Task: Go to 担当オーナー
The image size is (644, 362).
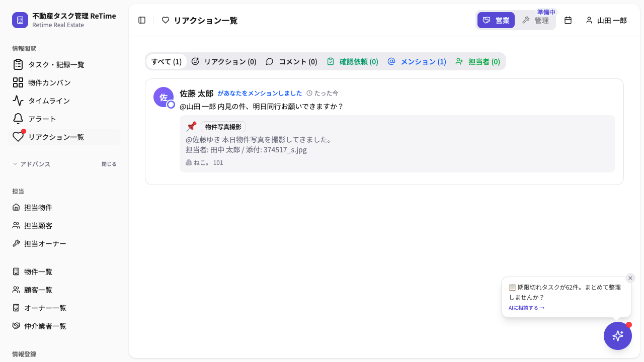Action: point(64,243)
